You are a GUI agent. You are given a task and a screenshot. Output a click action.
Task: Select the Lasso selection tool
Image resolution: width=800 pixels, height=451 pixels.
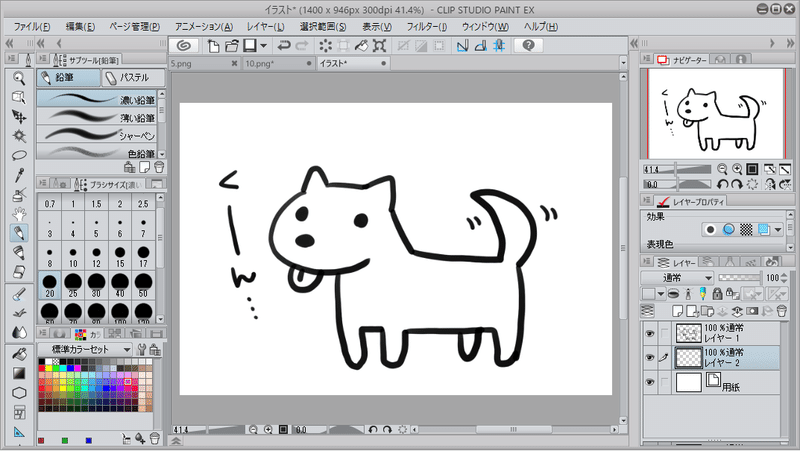19,155
